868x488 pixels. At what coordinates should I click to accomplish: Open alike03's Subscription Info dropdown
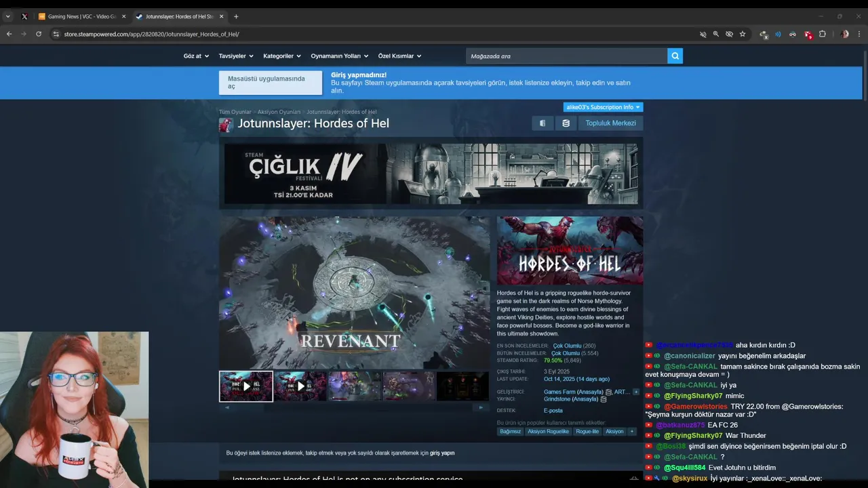tap(603, 107)
